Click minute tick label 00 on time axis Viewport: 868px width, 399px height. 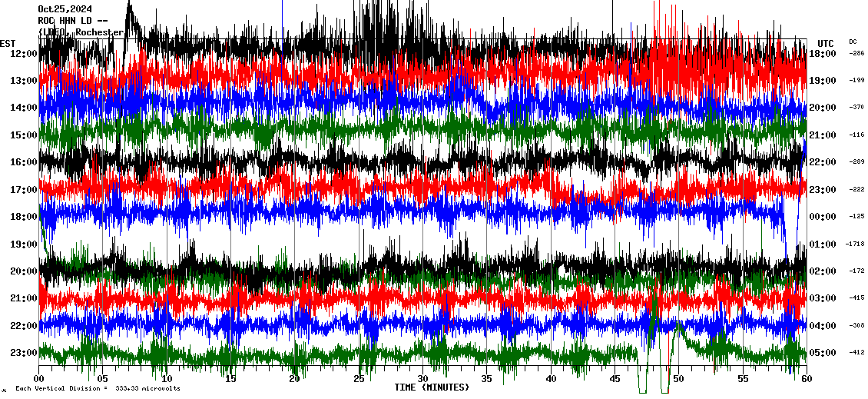(x=38, y=379)
